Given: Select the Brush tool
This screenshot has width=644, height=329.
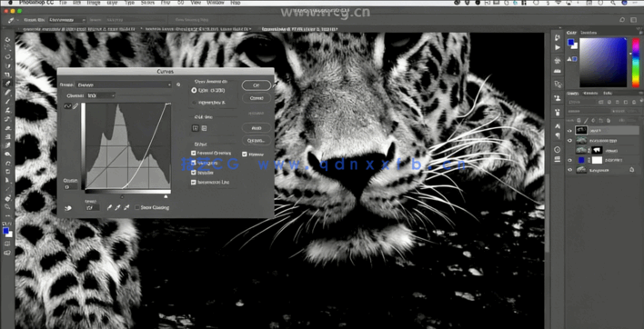Looking at the screenshot, I should pos(8,101).
